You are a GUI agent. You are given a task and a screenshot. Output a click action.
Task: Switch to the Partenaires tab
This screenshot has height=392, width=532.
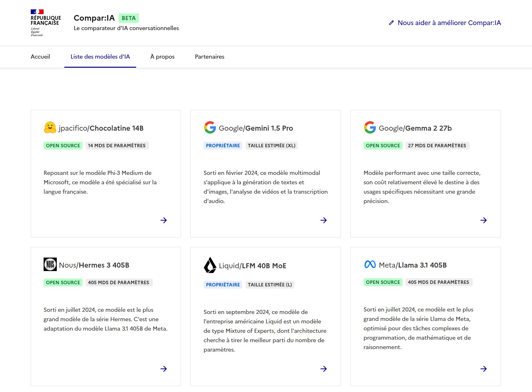[210, 57]
